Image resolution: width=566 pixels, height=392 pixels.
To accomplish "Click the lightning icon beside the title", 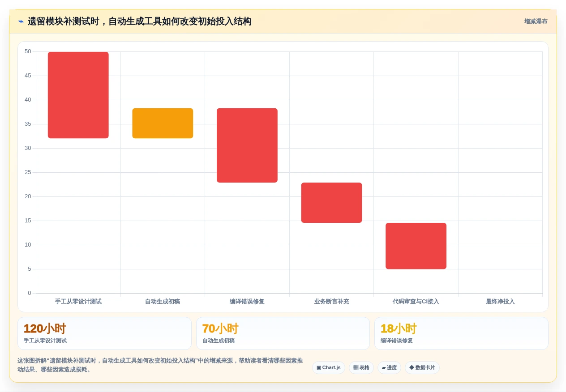I will tap(21, 21).
